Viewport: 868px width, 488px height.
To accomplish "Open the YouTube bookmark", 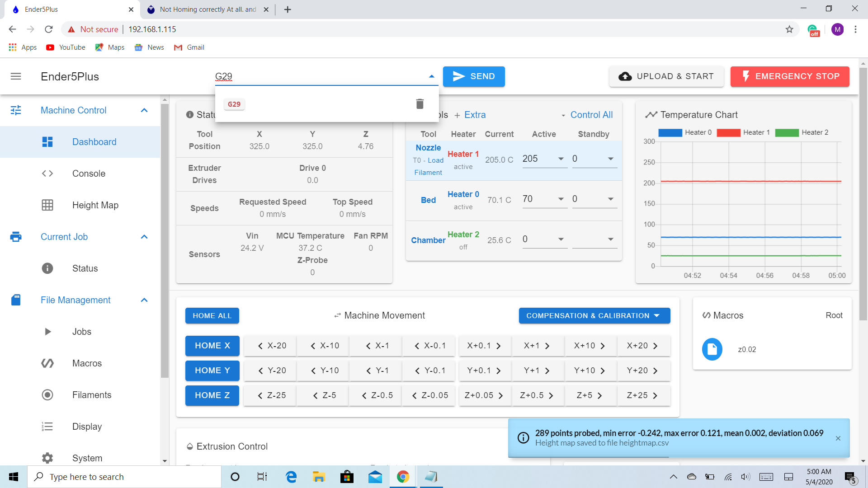I will [x=66, y=47].
